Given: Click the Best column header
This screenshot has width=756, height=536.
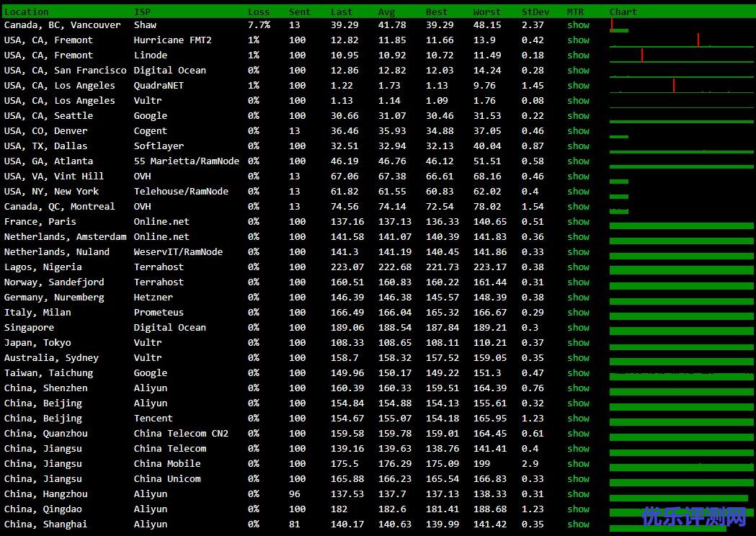Looking at the screenshot, I should point(437,12).
